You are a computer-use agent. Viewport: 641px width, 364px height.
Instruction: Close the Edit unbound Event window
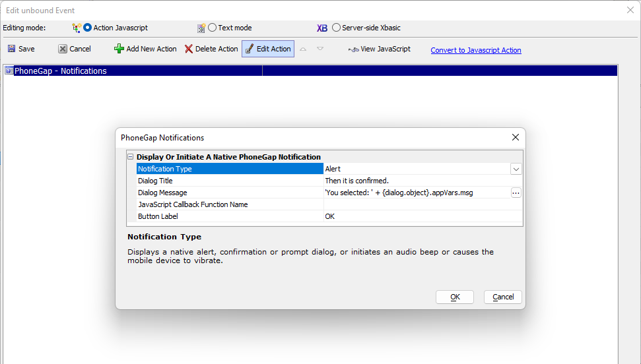click(x=630, y=10)
